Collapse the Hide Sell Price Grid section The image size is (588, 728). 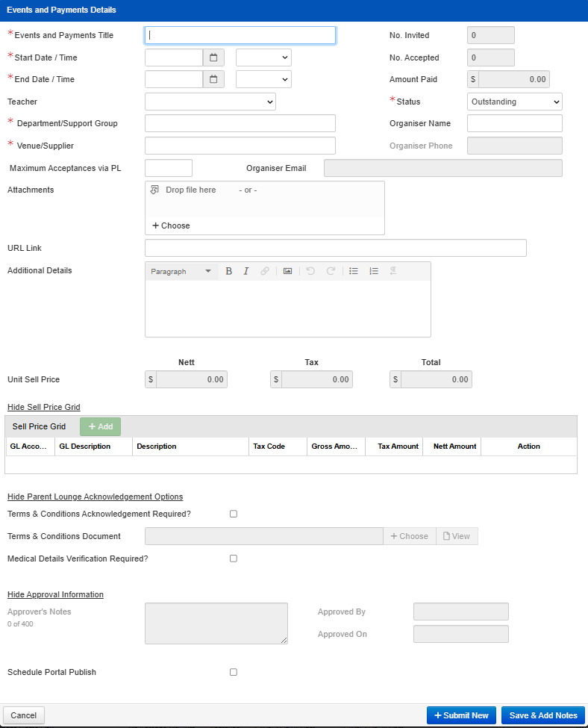[44, 407]
